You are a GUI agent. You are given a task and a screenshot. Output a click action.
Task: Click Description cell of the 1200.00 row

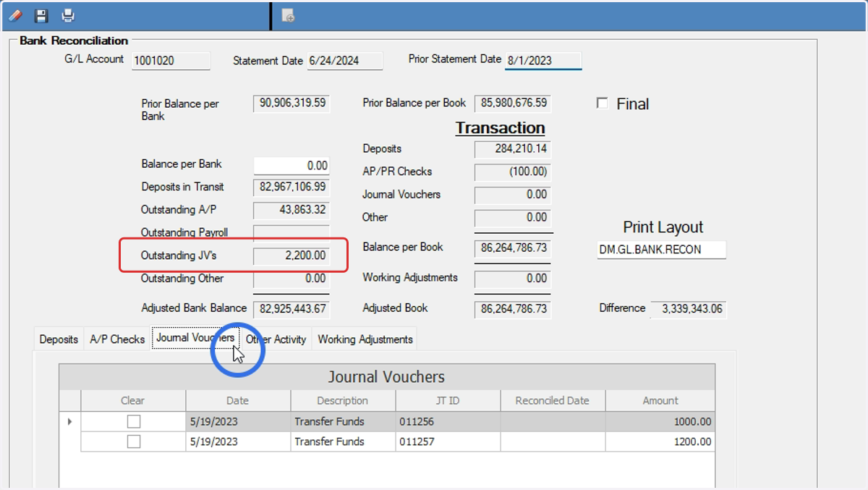pyautogui.click(x=343, y=442)
